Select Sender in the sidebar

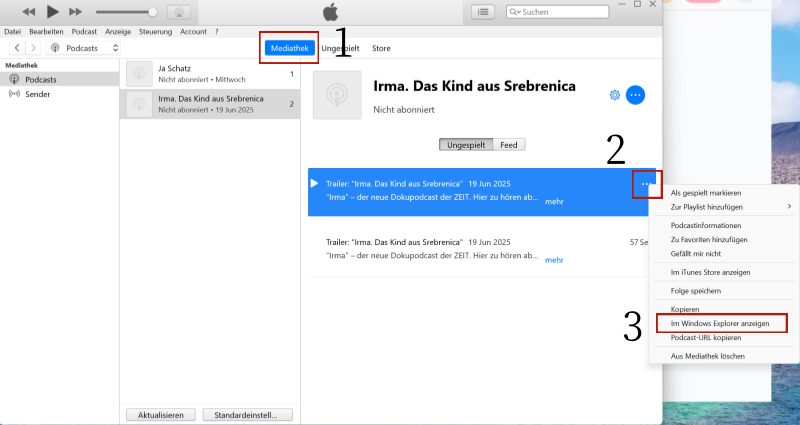tap(59, 94)
